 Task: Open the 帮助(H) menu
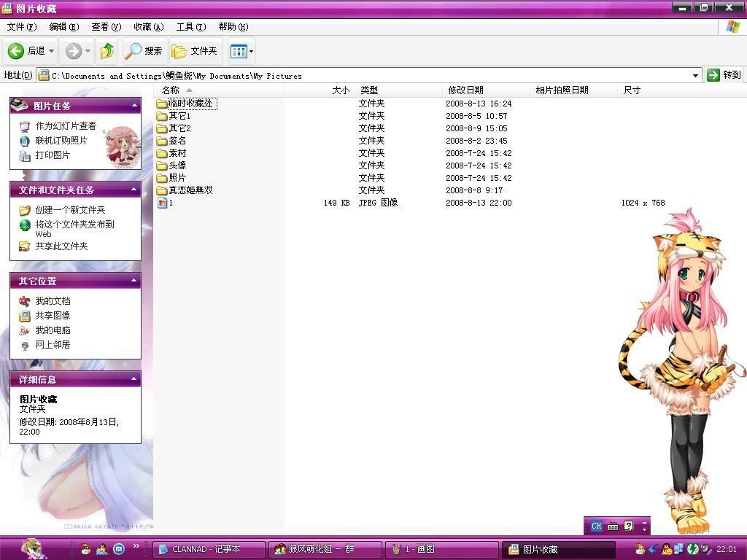click(233, 27)
